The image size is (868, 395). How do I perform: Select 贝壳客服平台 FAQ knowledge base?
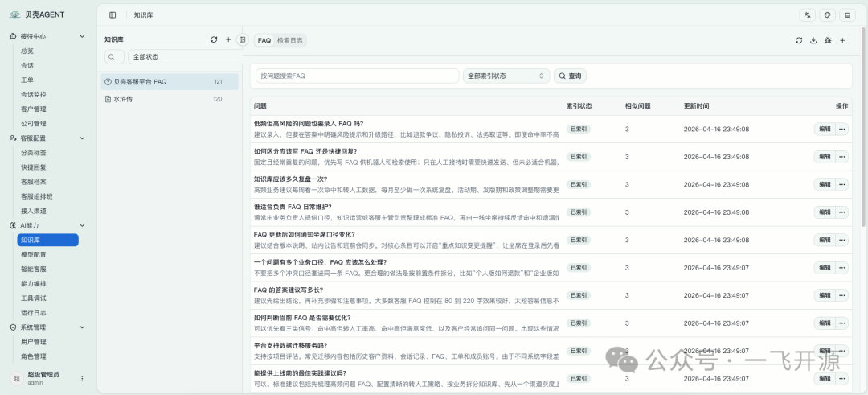point(170,81)
